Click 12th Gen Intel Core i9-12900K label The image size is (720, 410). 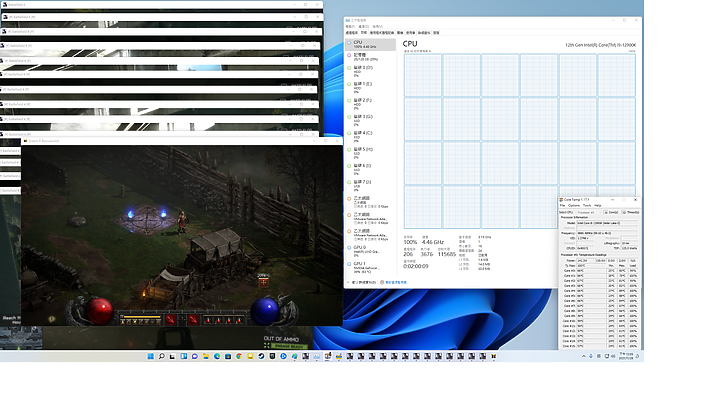(601, 45)
